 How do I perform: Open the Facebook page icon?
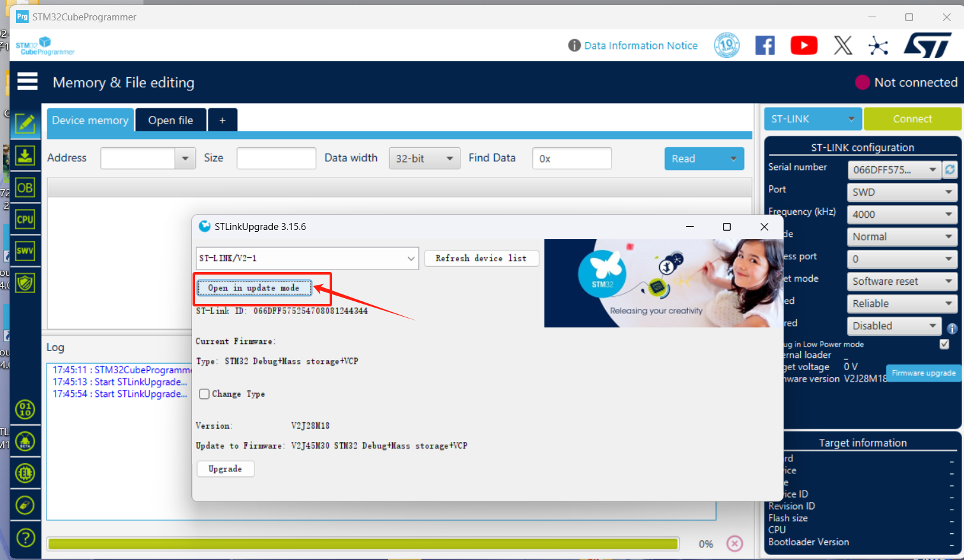tap(765, 45)
